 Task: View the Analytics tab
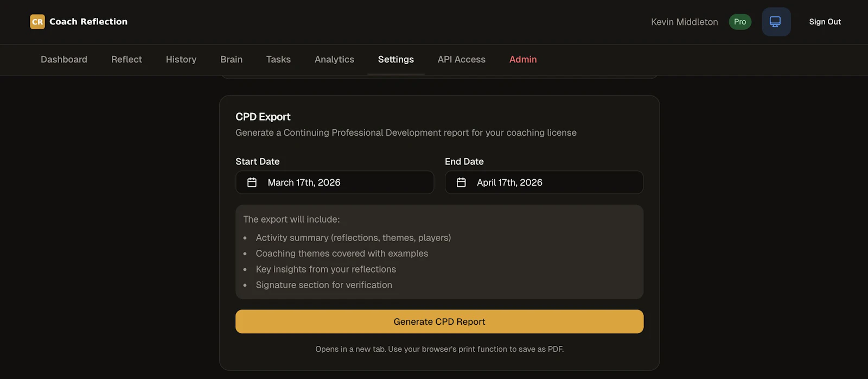(334, 59)
